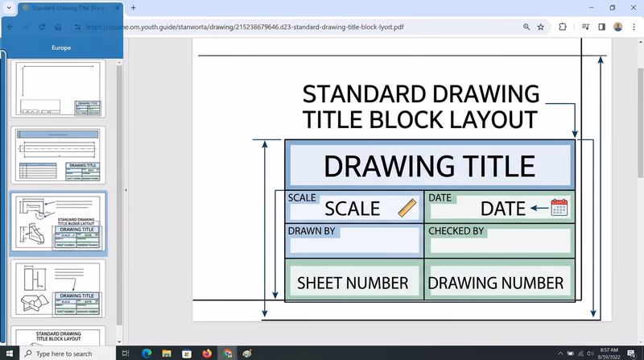644x360 pixels.
Task: Reload the current page
Action: click(42, 27)
